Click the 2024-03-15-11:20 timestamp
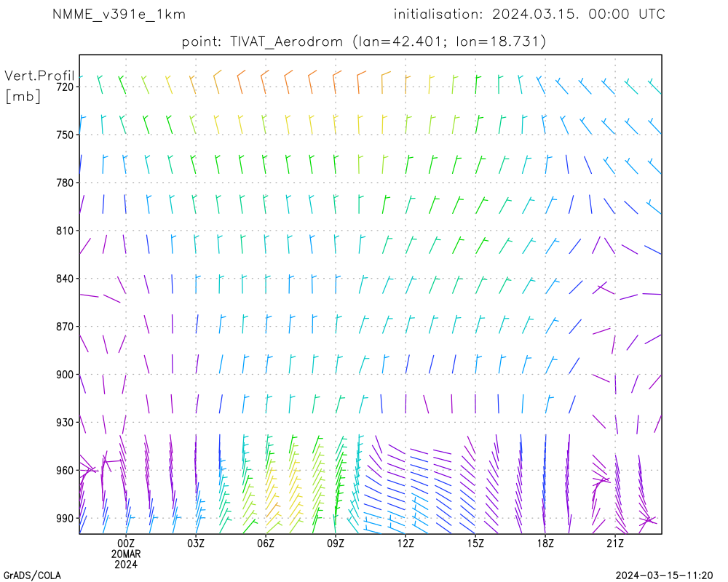This screenshot has height=582, width=728. pyautogui.click(x=664, y=576)
